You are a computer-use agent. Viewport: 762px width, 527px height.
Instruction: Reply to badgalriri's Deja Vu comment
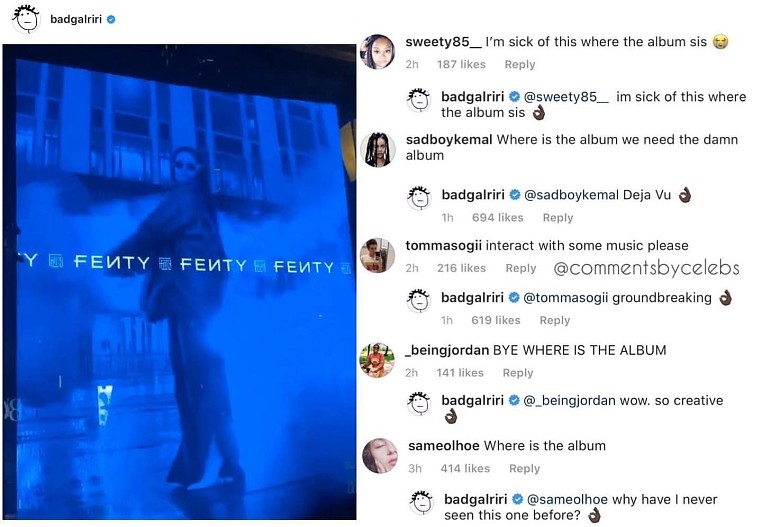(x=558, y=217)
